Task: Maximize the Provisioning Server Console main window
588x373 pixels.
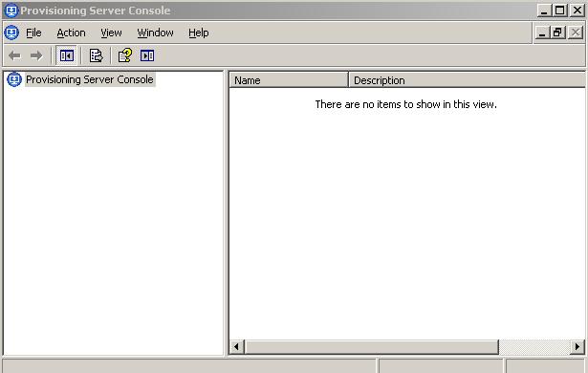Action: (560, 11)
